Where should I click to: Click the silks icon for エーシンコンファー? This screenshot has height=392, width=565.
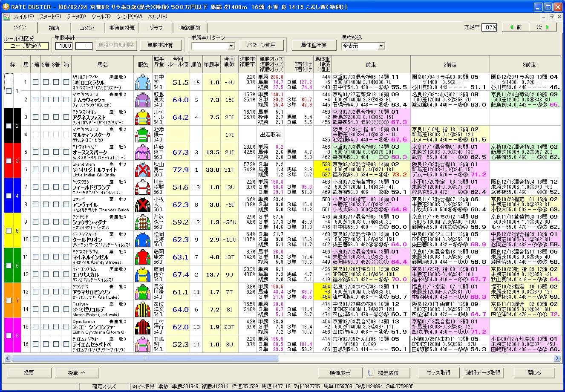tap(143, 327)
